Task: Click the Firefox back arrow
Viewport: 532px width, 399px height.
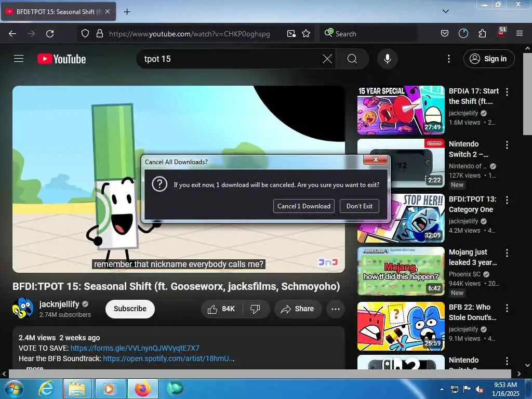Action: tap(12, 34)
